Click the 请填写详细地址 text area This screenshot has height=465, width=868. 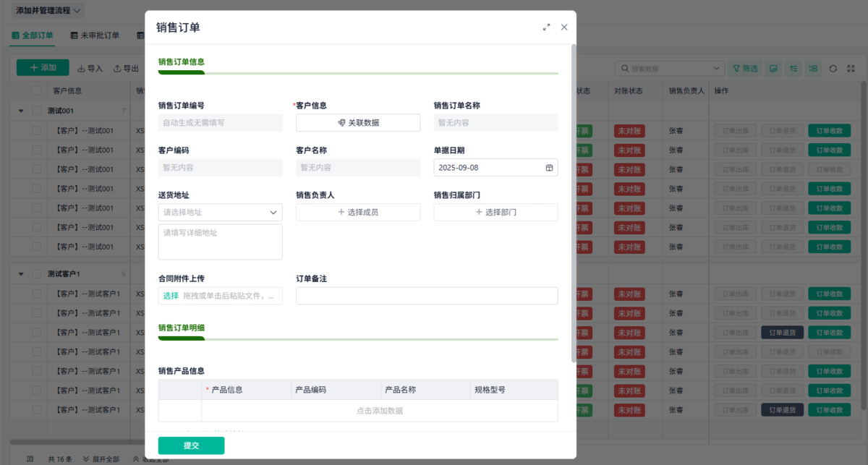click(221, 242)
